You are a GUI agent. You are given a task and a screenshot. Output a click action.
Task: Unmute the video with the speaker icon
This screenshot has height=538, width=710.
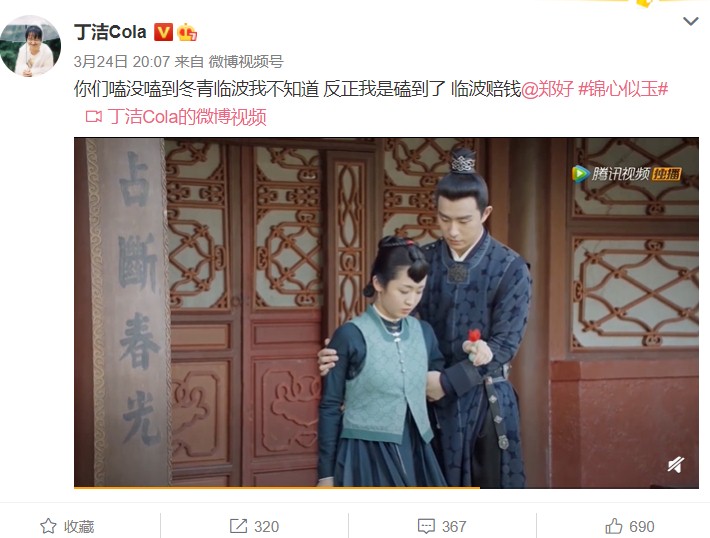(x=676, y=465)
